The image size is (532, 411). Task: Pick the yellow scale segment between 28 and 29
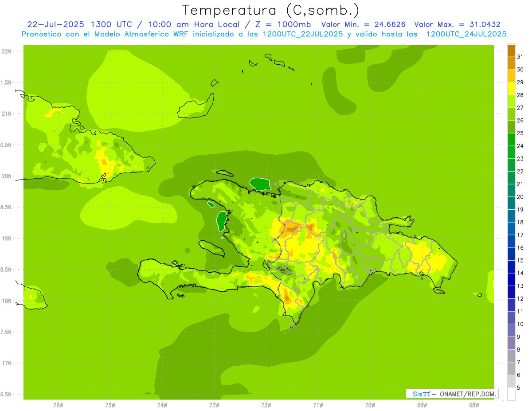(511, 89)
